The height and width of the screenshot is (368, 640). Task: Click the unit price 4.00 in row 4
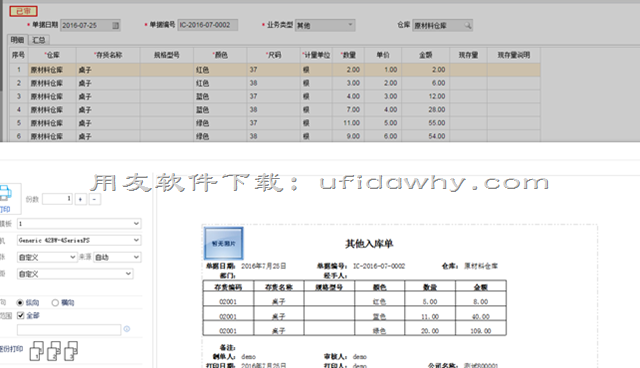[383, 110]
